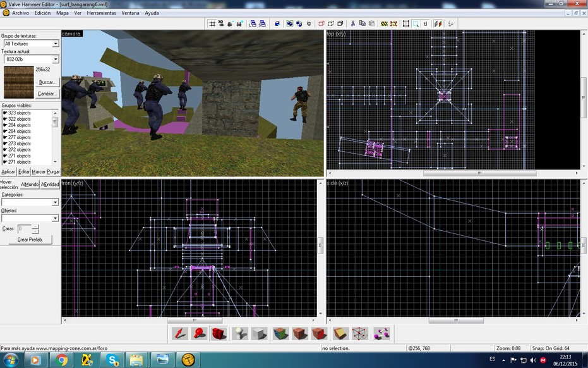Select the Toggle Texture Application tool
The height and width of the screenshot is (368, 588).
280,333
